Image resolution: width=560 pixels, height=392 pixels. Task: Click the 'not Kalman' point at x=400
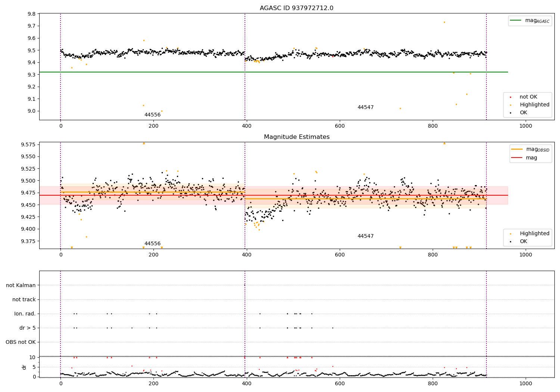(245, 285)
